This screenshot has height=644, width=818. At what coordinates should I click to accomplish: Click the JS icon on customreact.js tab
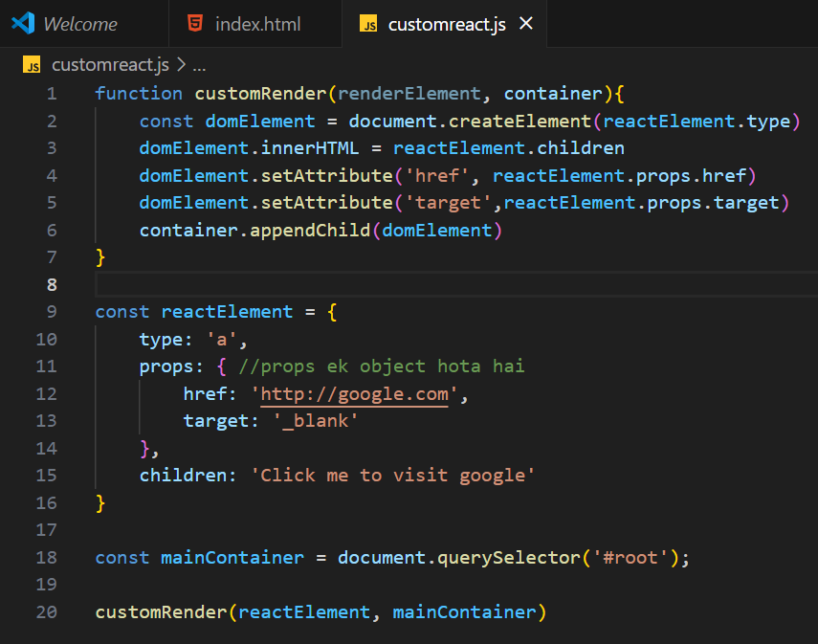tap(368, 24)
